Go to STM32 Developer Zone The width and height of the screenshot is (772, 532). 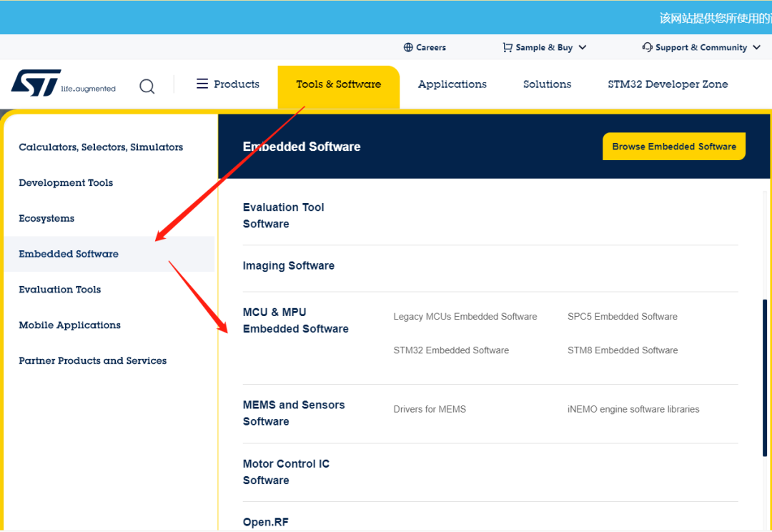pos(668,84)
